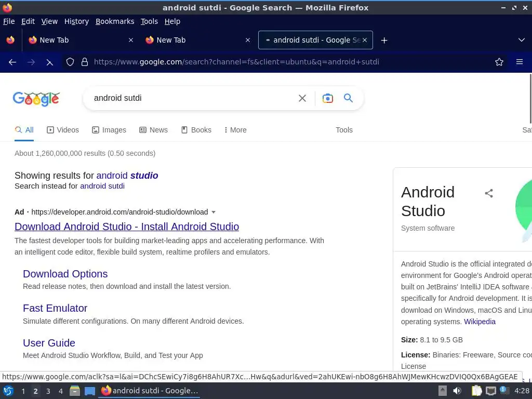Expand the ad info dropdown arrow
The image size is (532, 399).
214,212
